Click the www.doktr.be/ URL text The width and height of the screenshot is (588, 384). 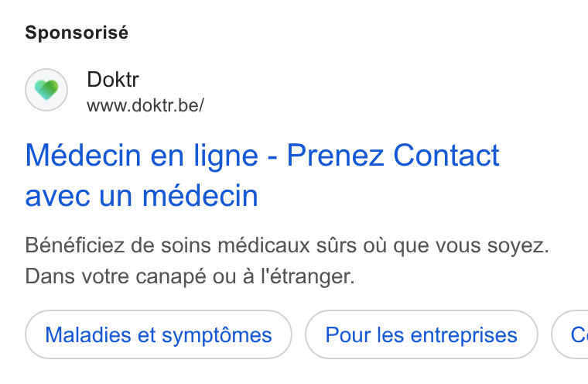(145, 105)
